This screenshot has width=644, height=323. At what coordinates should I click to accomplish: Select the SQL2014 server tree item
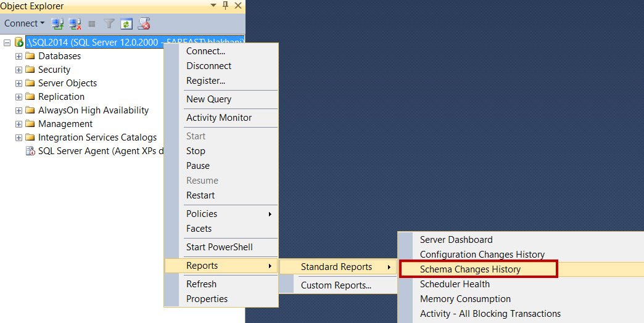[135, 42]
